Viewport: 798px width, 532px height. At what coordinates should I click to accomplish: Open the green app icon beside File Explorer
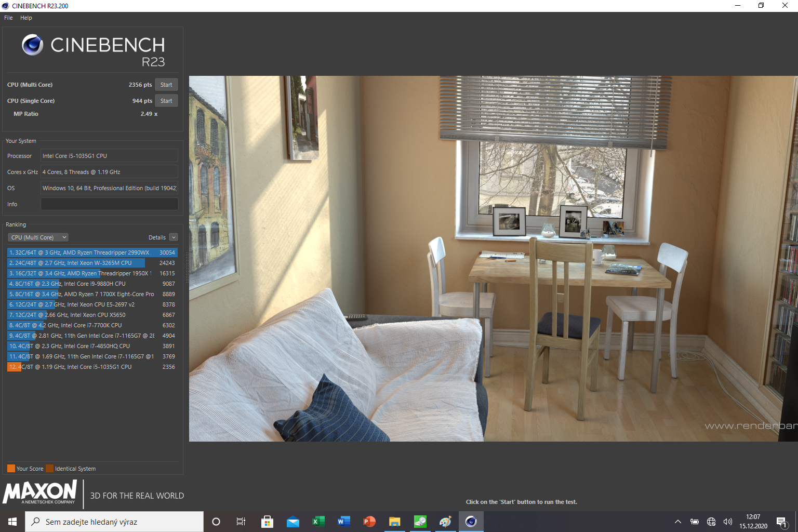pos(420,522)
